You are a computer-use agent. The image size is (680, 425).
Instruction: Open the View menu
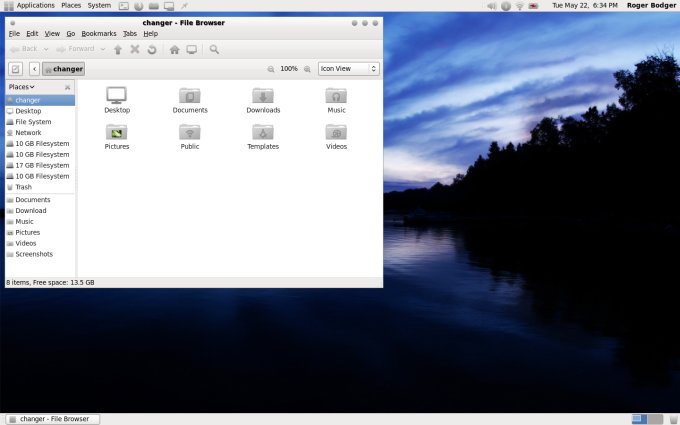point(52,33)
